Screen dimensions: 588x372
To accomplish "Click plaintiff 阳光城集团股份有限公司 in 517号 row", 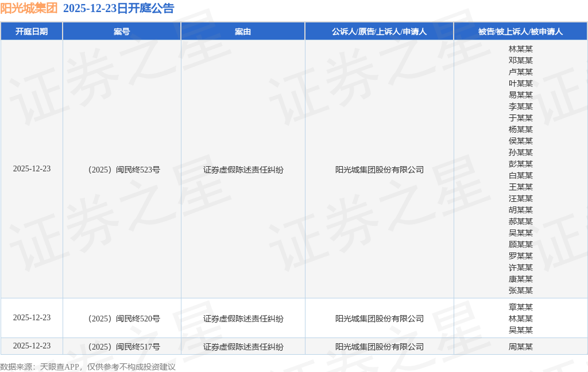I will pyautogui.click(x=380, y=347).
